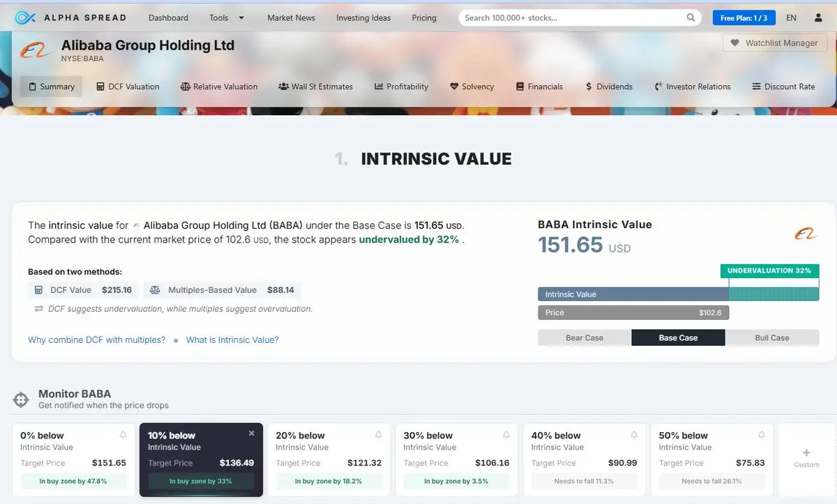Click the 'In buy zone by 3.5%' badge
The height and width of the screenshot is (504, 837).
pos(456,481)
